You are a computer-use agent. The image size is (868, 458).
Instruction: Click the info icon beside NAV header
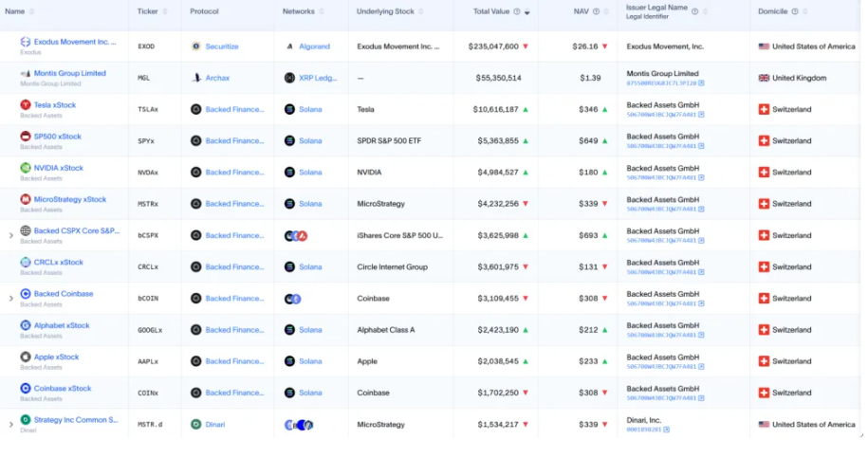tap(597, 12)
